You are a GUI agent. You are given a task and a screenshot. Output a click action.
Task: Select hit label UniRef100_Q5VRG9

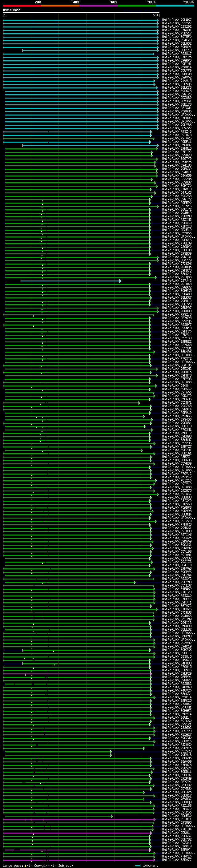click(x=176, y=464)
